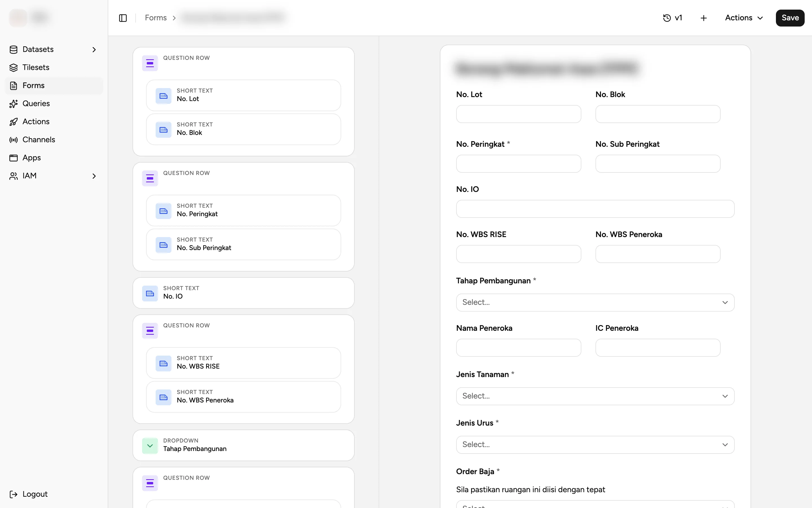The height and width of the screenshot is (508, 812).
Task: Log out using the Logout button
Action: [29, 494]
